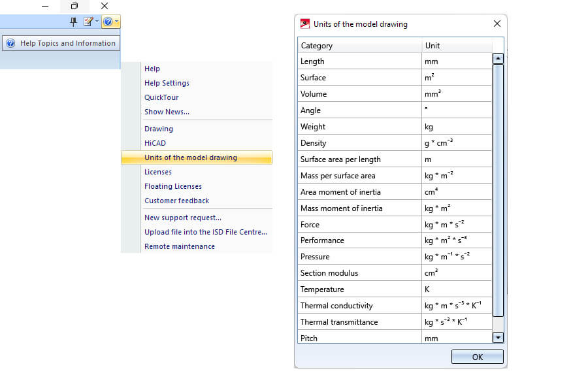Open the Floating Licenses entry
Viewport: 588px width, 392px height.
coord(173,186)
